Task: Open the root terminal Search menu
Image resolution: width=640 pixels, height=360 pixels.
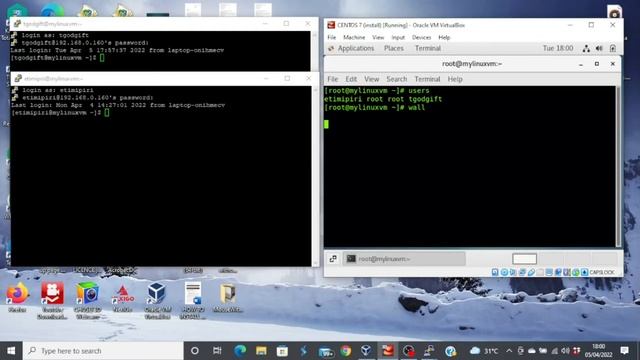Action: [396, 79]
